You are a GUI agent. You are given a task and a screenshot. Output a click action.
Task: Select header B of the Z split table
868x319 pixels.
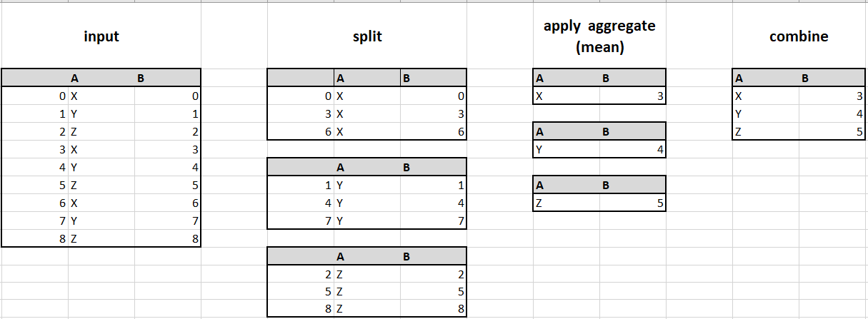click(406, 256)
